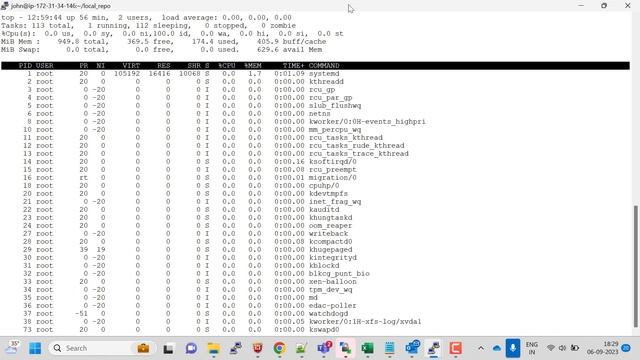This screenshot has width=640, height=360.
Task: Click the slub_flushwq command text
Action: click(x=335, y=106)
